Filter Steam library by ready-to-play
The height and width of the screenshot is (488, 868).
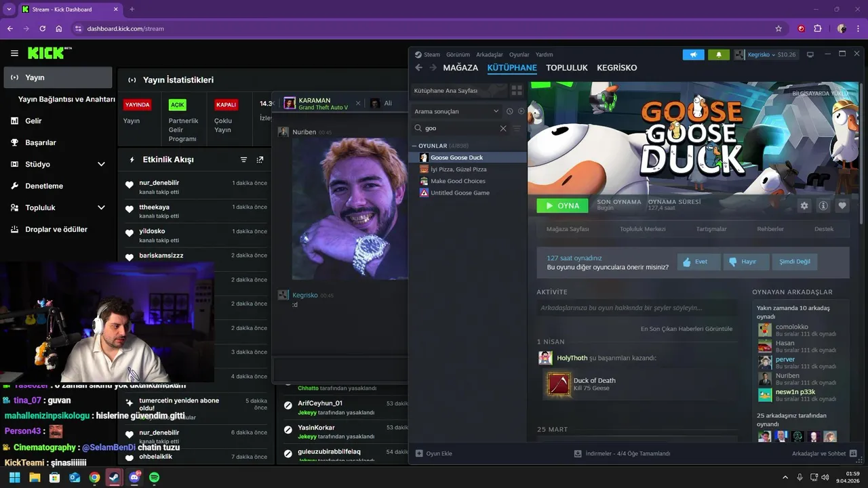[521, 111]
